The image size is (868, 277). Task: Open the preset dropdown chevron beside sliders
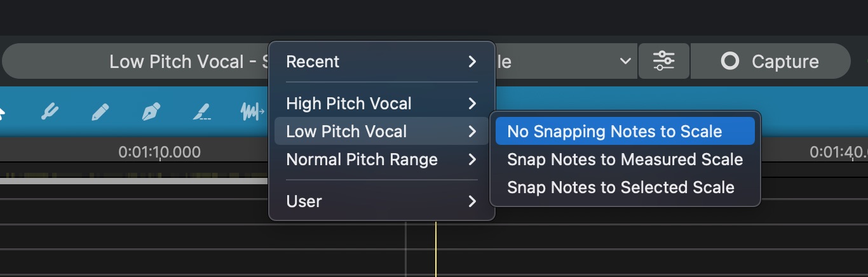(625, 62)
